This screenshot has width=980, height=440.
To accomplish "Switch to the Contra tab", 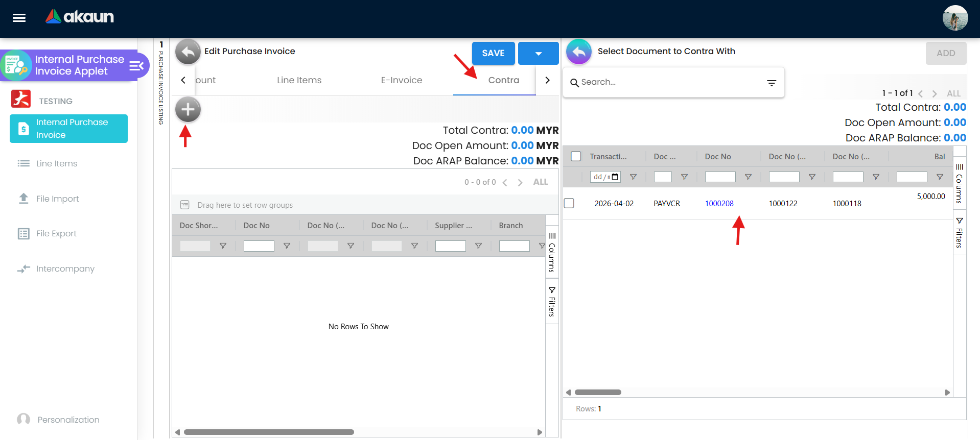I will pos(504,80).
